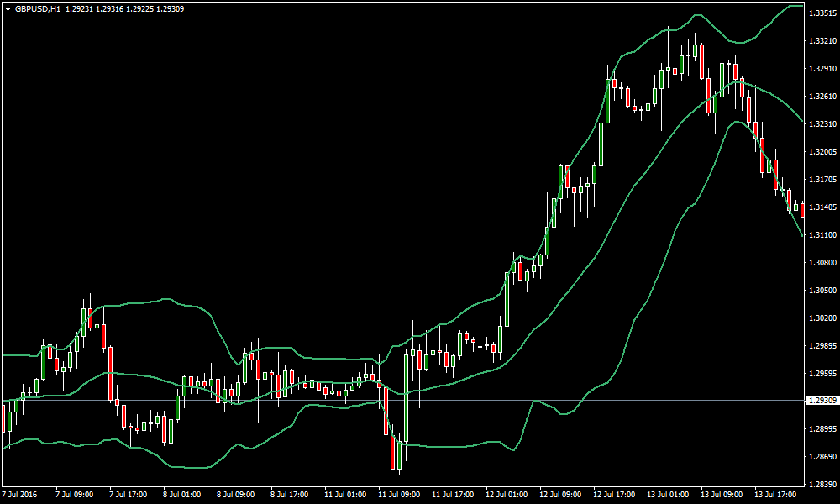Click the 7 Jul 17:00 time label
The width and height of the screenshot is (840, 504).
pos(129,495)
